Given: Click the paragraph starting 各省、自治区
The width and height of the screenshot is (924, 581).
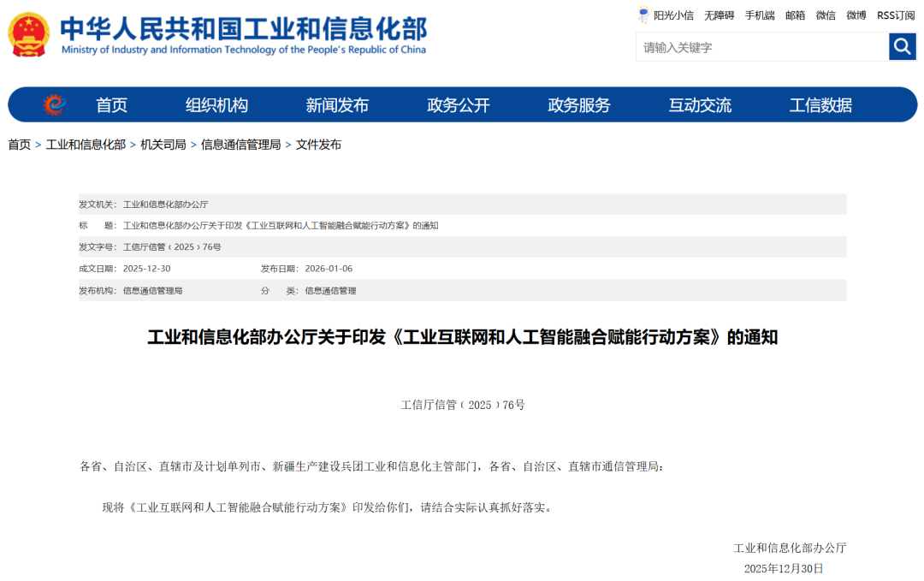Looking at the screenshot, I should 372,466.
